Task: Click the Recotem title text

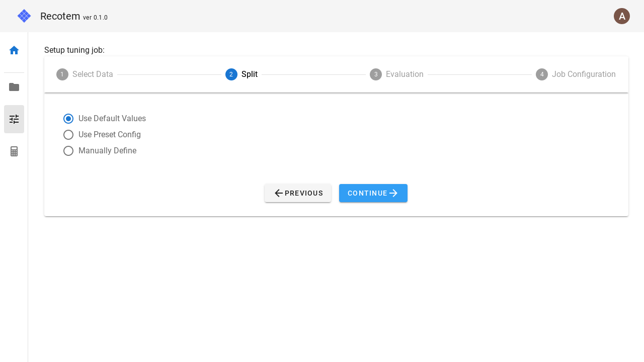Action: [60, 16]
